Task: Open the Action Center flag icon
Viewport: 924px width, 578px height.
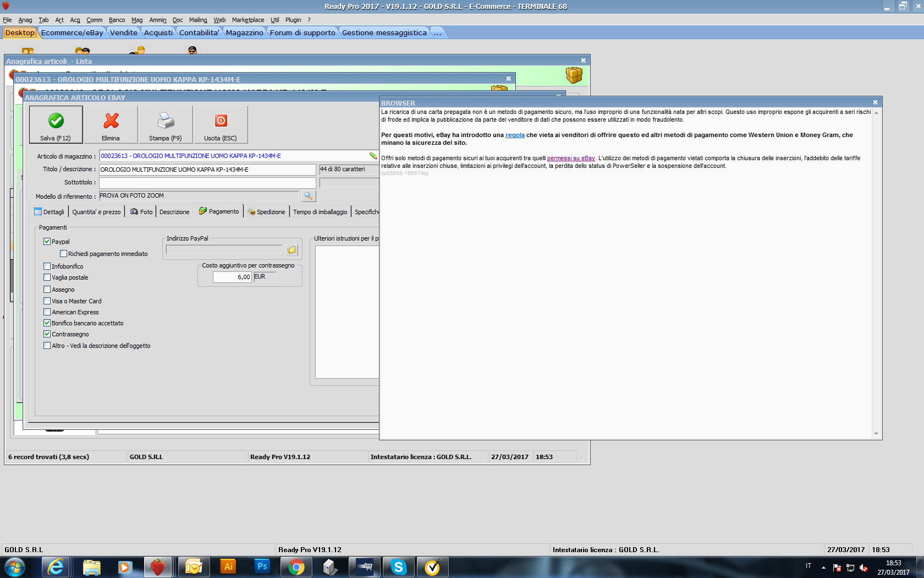Action: [837, 568]
